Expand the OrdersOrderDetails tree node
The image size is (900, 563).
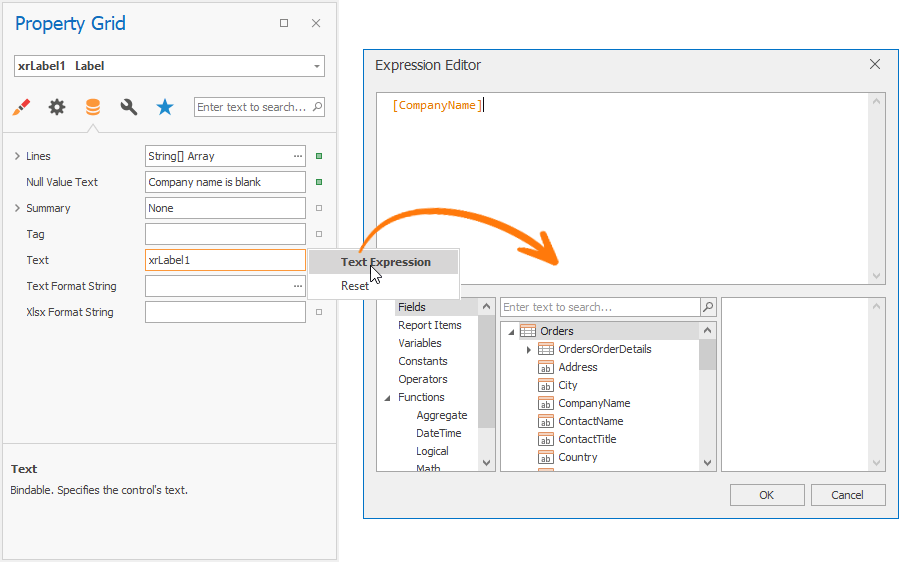(528, 349)
